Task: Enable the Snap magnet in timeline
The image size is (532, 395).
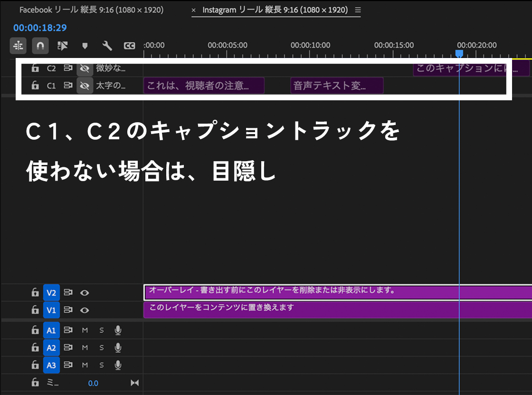Action: click(40, 46)
